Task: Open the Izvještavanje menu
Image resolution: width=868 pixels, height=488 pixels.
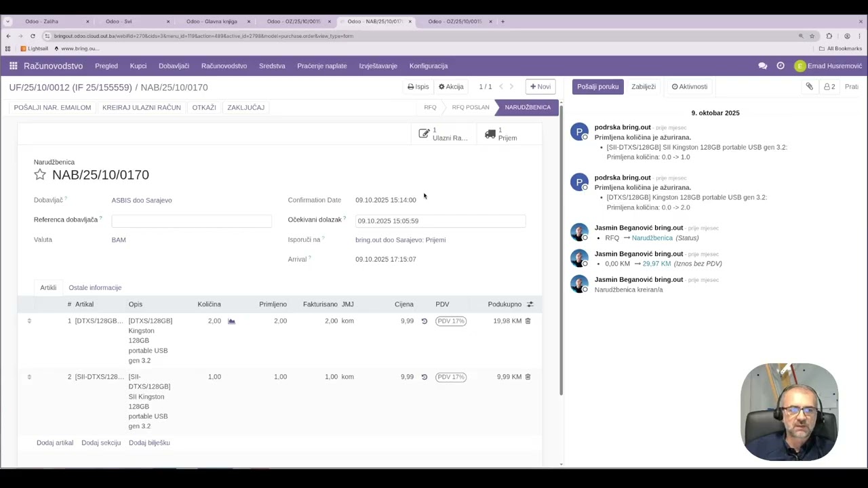Action: [378, 66]
